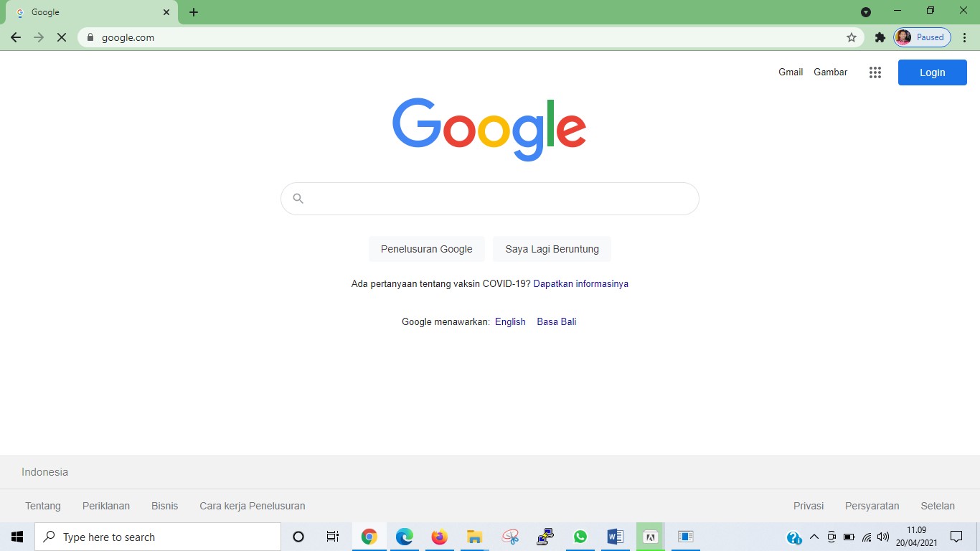
Task: Open Microsoft Edge from the taskbar
Action: click(x=404, y=537)
